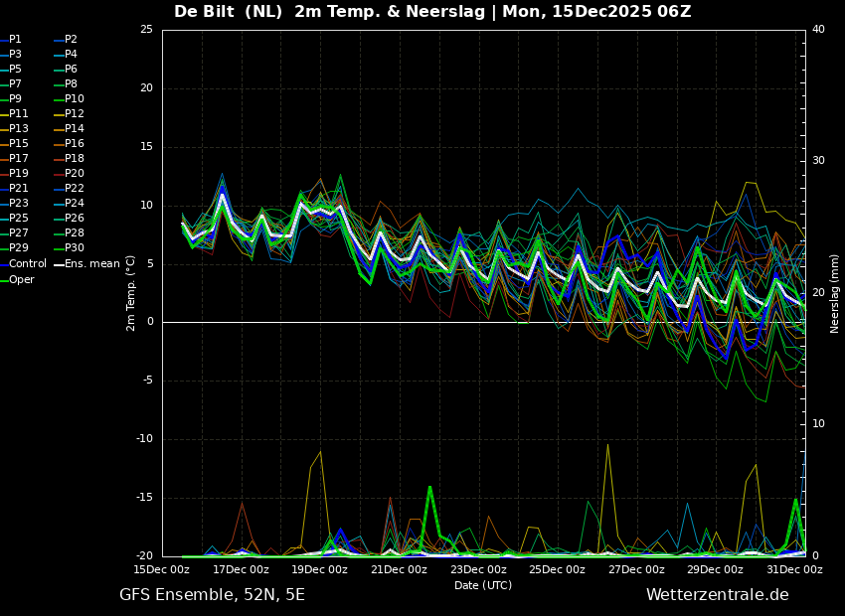Click the 15Dec 00z date tick label
Image resolution: width=845 pixels, height=616 pixels.
162,570
